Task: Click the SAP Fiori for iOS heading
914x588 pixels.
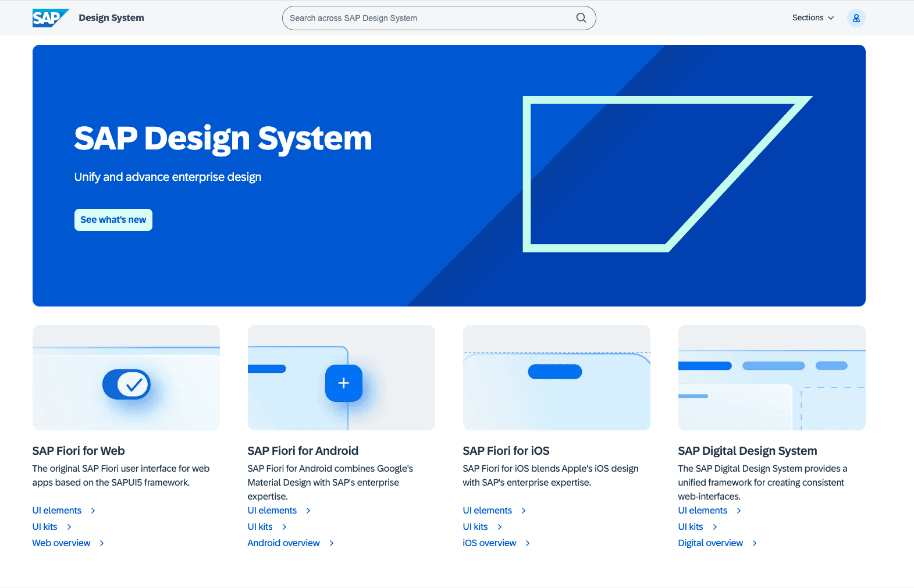Action: [x=506, y=451]
